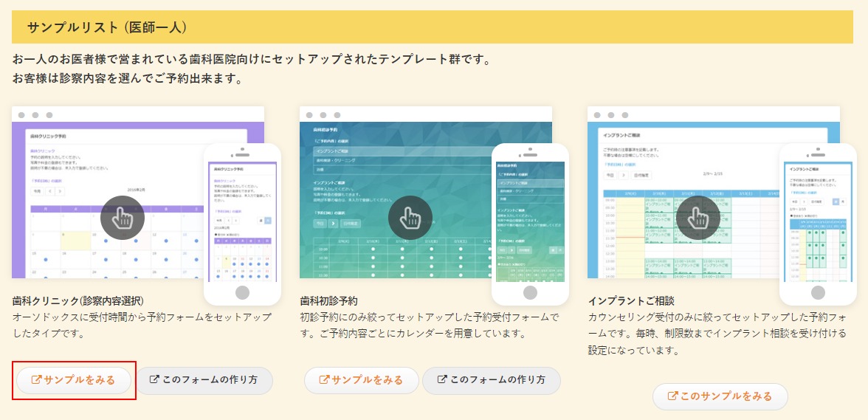
Task: Click the hand pointer icon on 歯科初診予約 preview
Action: click(x=410, y=217)
